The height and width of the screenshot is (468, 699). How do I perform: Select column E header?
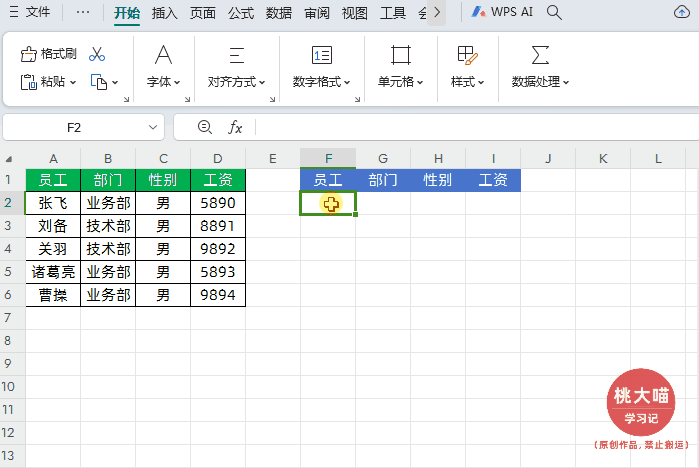(x=273, y=158)
